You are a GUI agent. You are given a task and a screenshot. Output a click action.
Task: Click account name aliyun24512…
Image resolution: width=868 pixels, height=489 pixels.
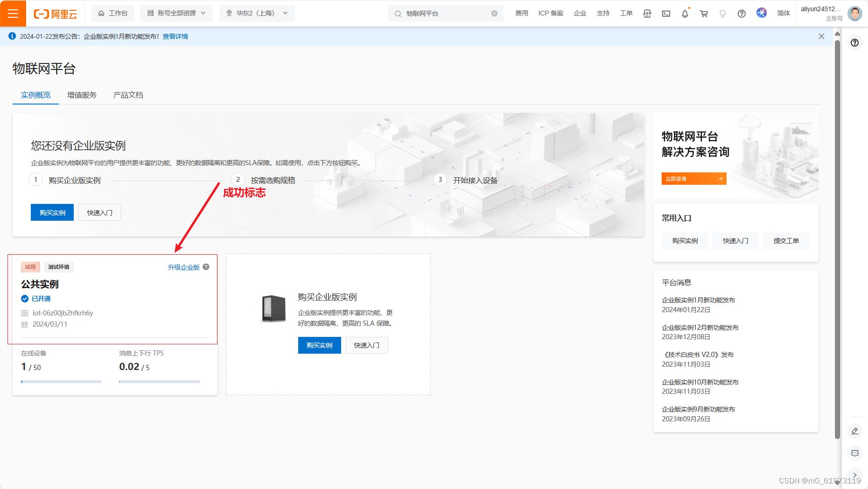click(x=820, y=9)
